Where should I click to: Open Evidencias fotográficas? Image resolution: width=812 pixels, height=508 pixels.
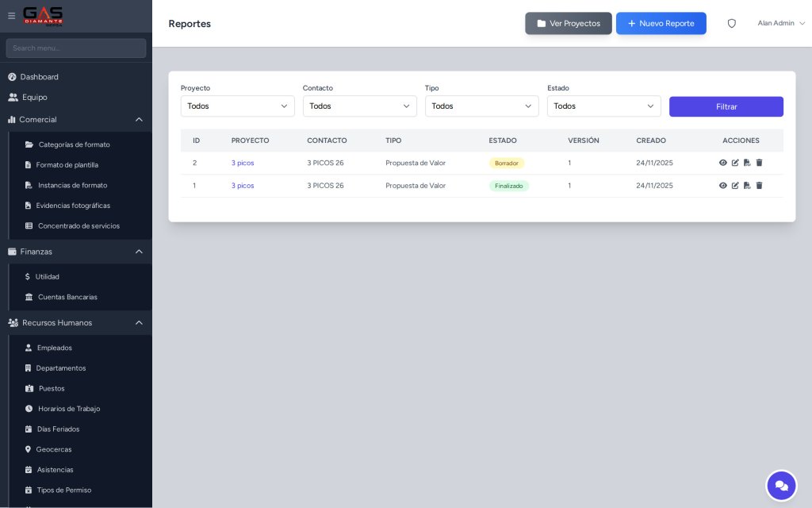point(72,206)
